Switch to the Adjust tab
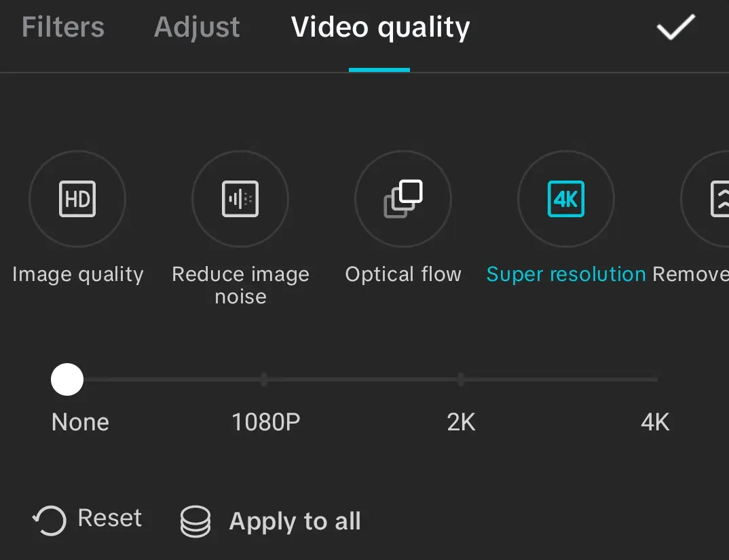The width and height of the screenshot is (729, 560). click(197, 27)
